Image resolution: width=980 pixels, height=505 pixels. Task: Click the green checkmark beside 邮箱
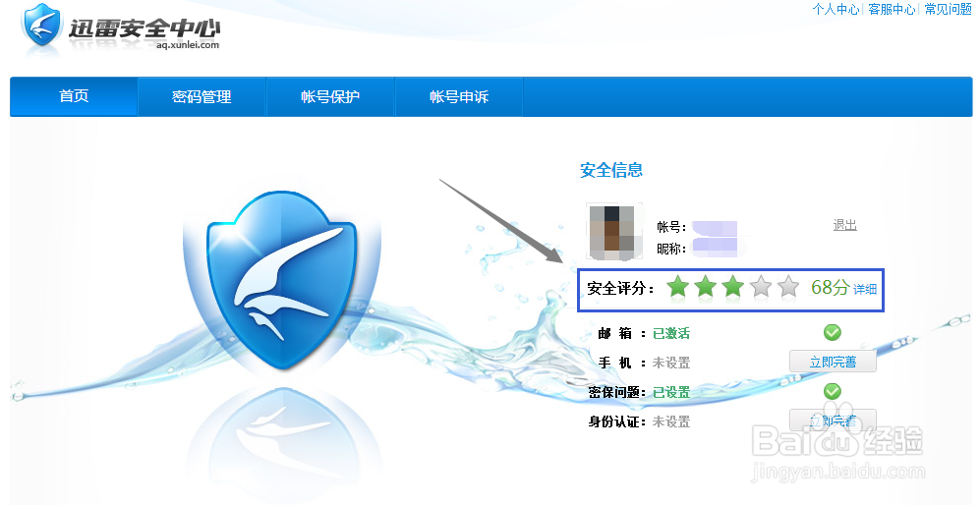(832, 332)
